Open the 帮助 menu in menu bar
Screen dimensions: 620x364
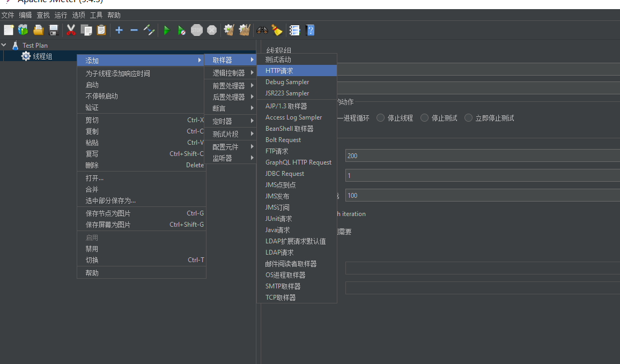pos(114,15)
